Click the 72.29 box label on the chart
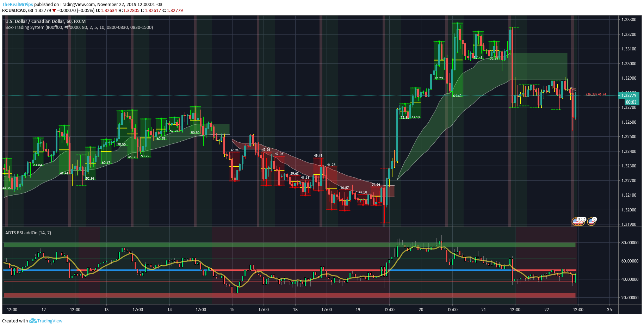Image resolution: width=644 pixels, height=327 pixels. click(x=439, y=78)
